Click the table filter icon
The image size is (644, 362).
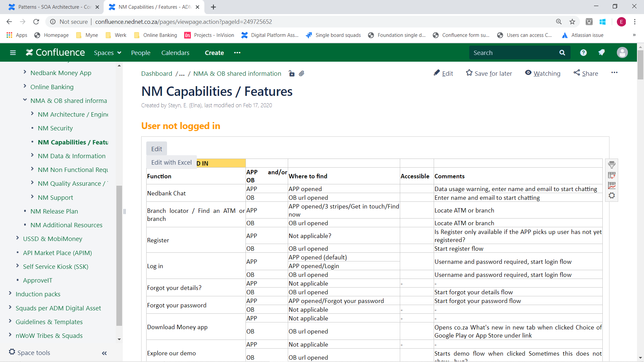coord(612,165)
